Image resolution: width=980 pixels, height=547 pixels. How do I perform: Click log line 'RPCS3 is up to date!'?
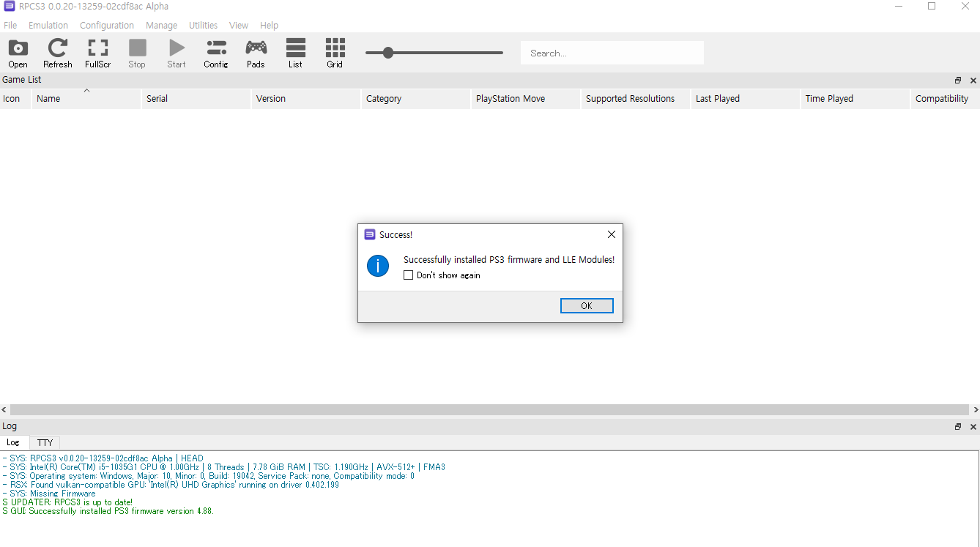(67, 502)
